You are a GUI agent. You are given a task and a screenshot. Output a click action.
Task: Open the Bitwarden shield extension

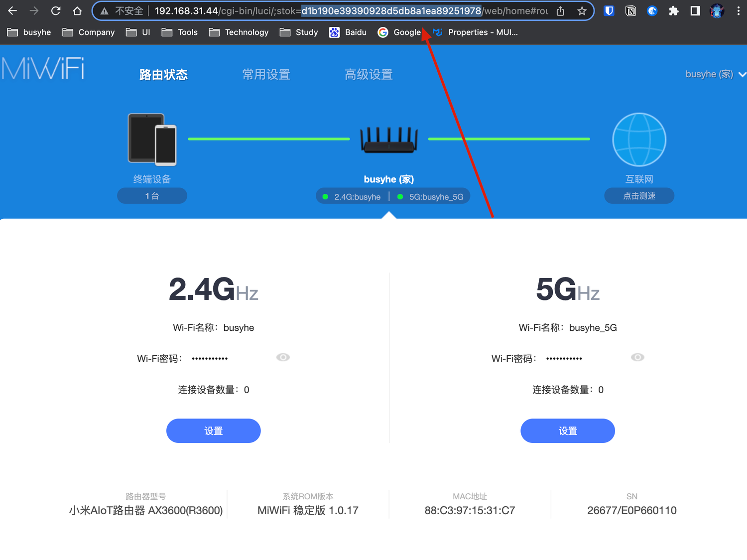tap(609, 11)
